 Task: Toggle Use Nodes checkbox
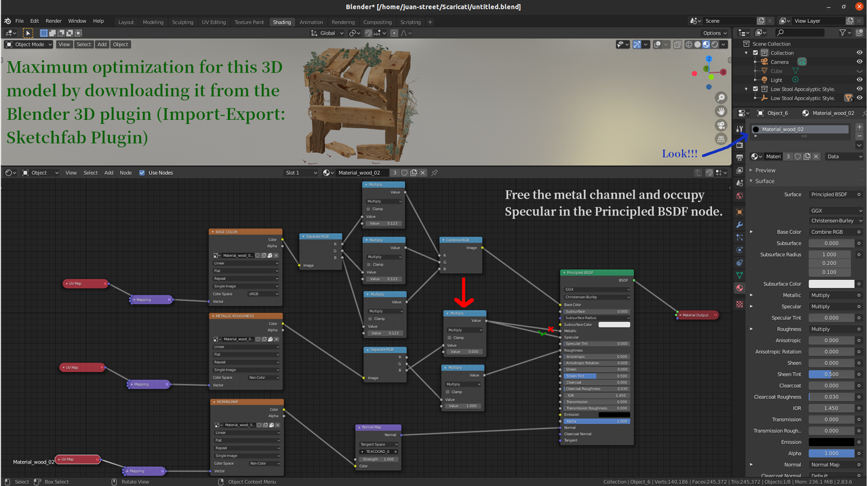142,173
